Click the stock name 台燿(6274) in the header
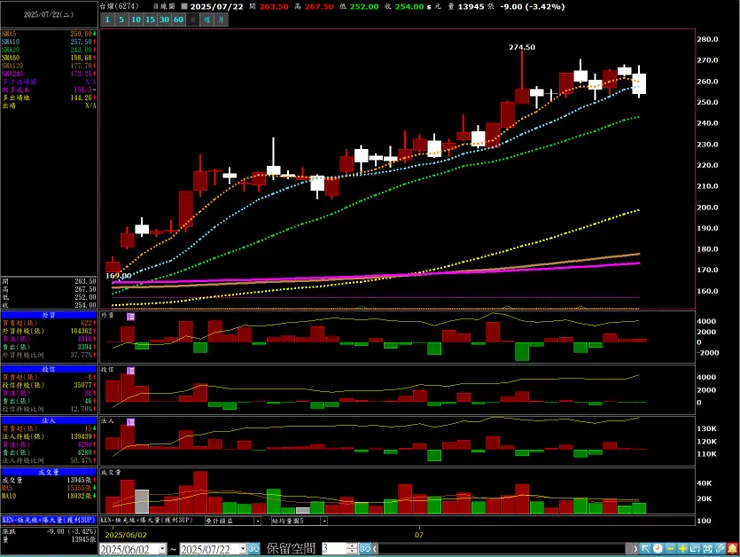 119,7
